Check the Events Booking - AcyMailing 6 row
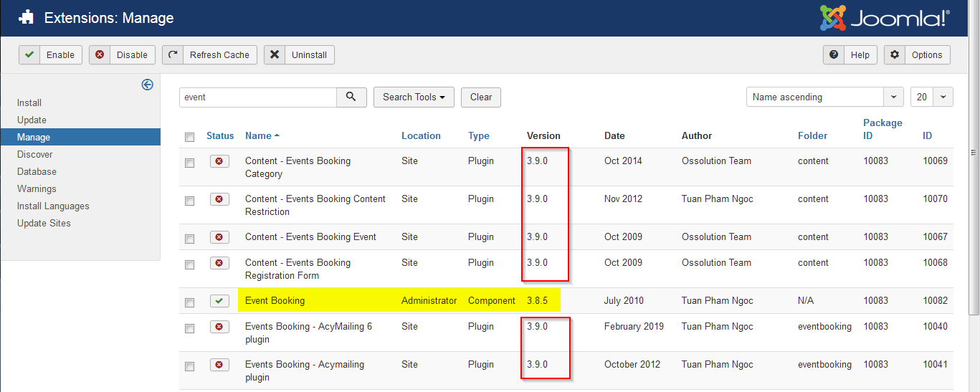Screen dimensions: 980x392 [x=189, y=328]
